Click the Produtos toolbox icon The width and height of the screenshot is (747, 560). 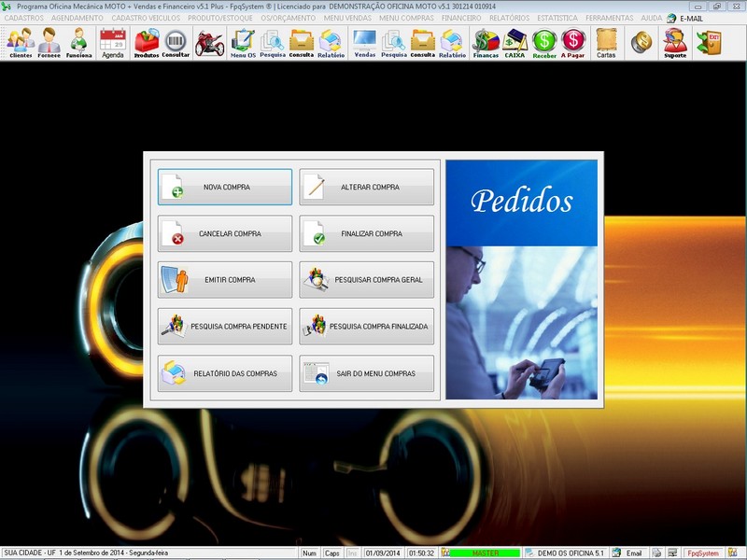click(147, 43)
